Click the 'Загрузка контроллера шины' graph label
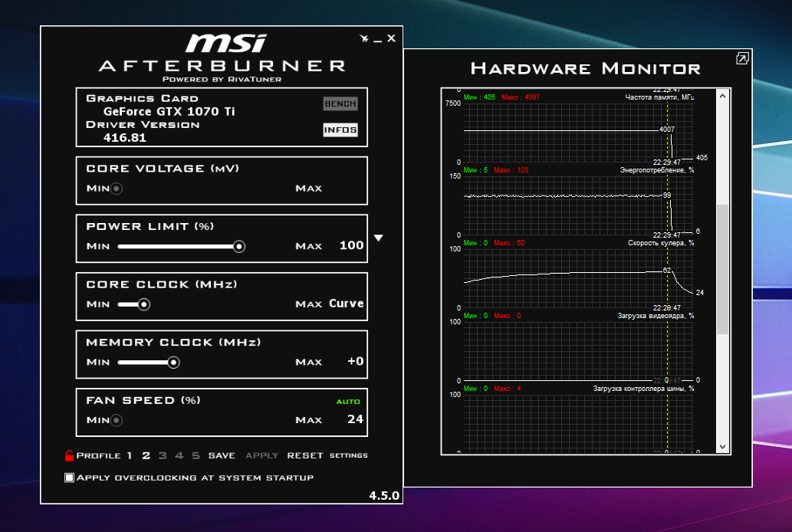 (x=643, y=389)
